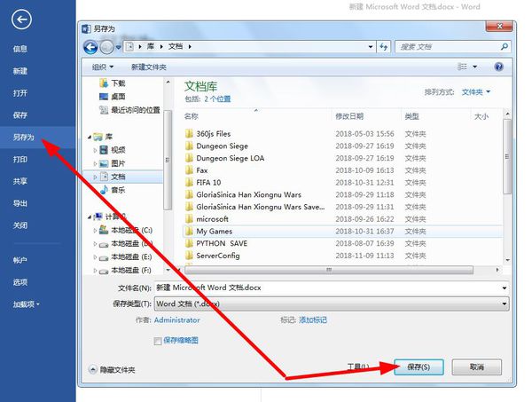Open the file name dropdown arrow

pyautogui.click(x=505, y=288)
